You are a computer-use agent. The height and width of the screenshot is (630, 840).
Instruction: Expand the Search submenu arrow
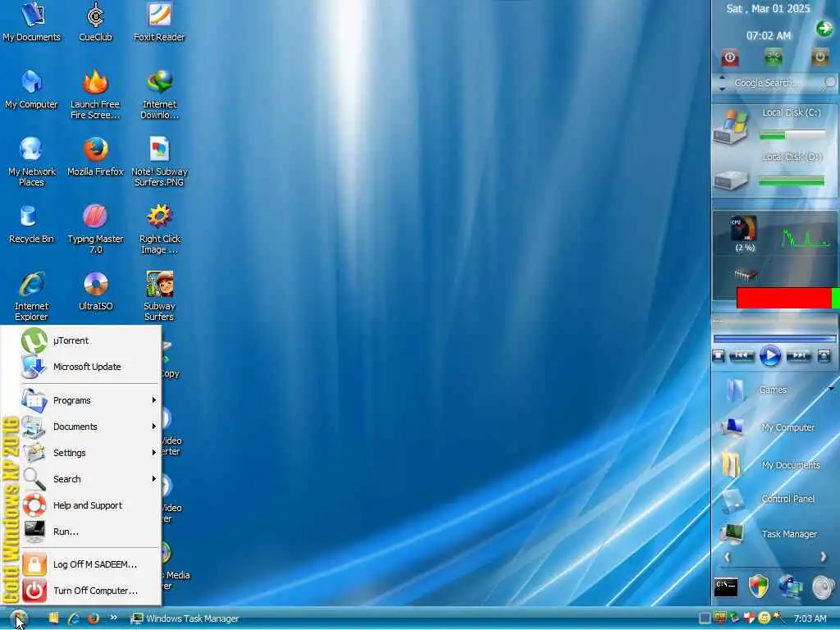[x=153, y=479]
